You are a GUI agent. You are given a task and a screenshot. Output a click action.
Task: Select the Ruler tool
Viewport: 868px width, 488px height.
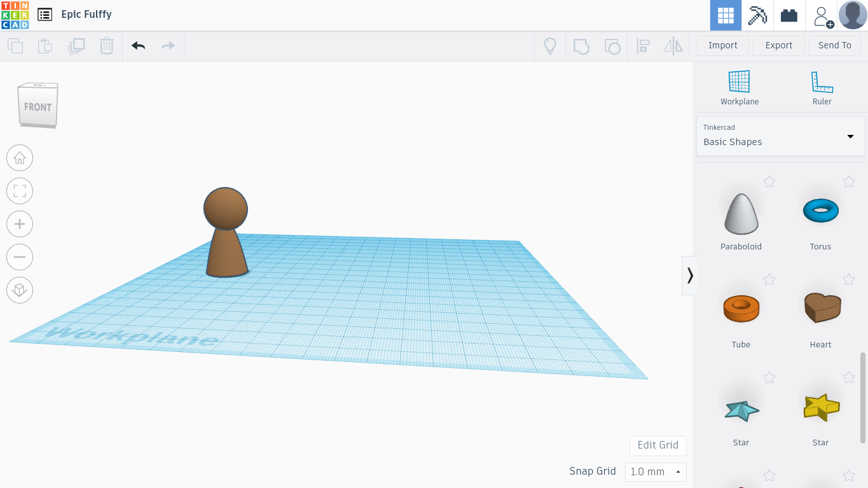point(822,88)
